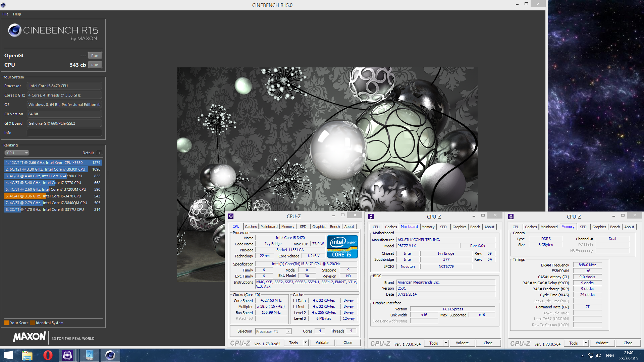Run the OpenGL benchmark
The width and height of the screenshot is (644, 362).
click(x=95, y=56)
